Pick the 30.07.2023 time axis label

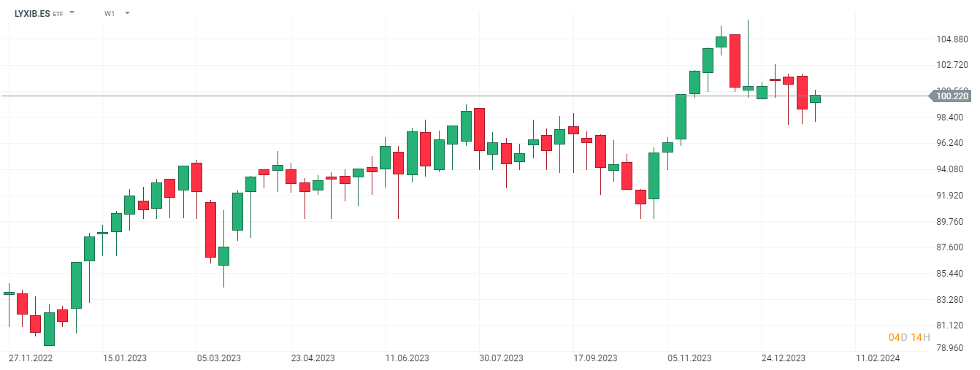501,358
